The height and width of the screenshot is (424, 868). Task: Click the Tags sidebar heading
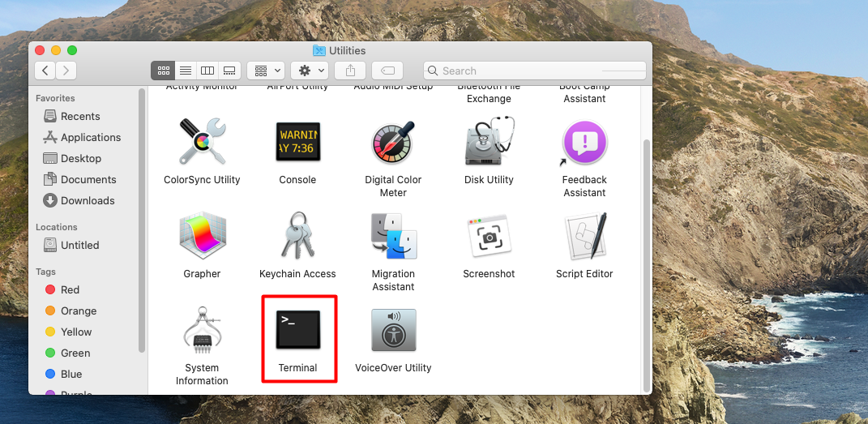point(46,272)
